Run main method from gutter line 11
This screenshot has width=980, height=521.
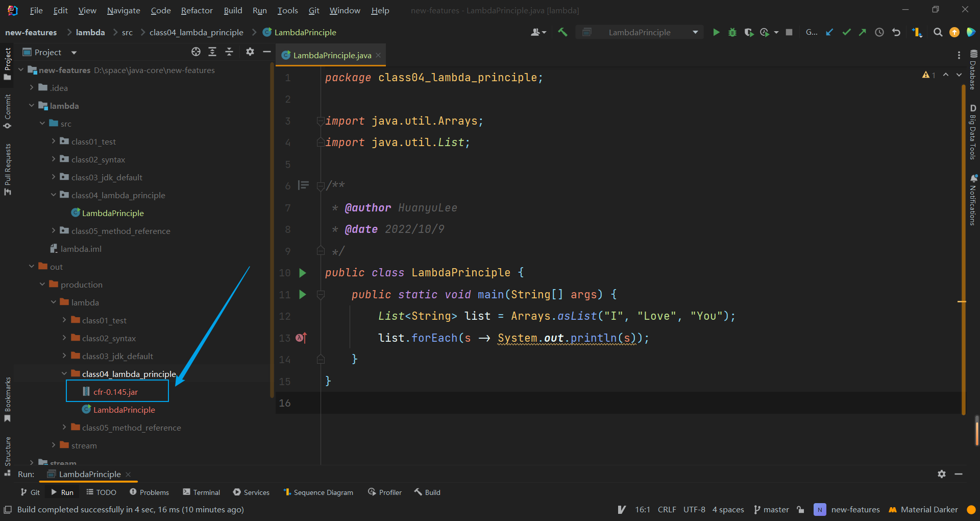(x=302, y=294)
